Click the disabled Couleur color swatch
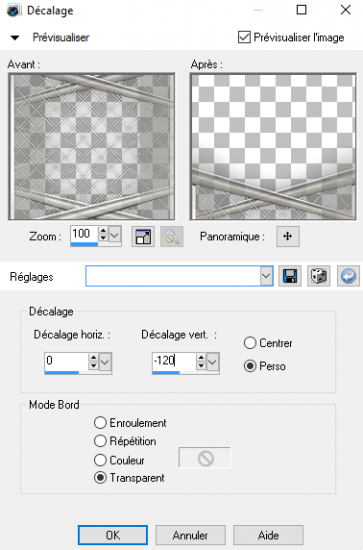363x550 pixels. click(205, 457)
